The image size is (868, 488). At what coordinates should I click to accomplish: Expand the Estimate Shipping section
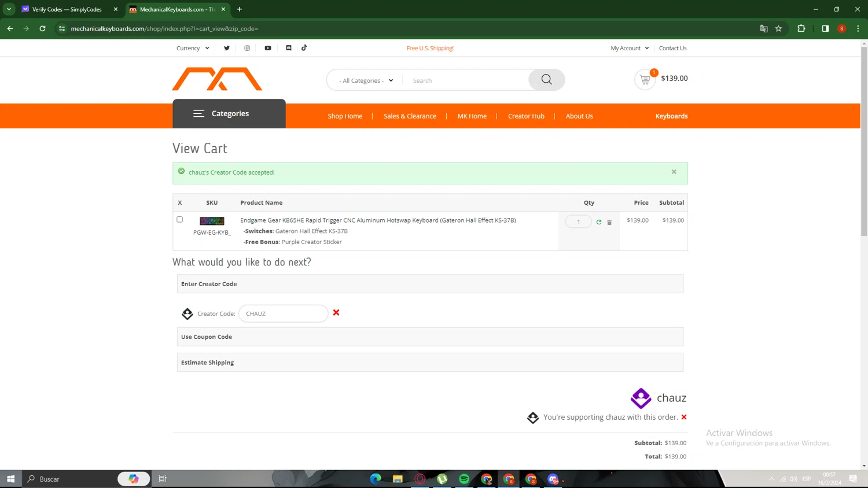pos(430,363)
